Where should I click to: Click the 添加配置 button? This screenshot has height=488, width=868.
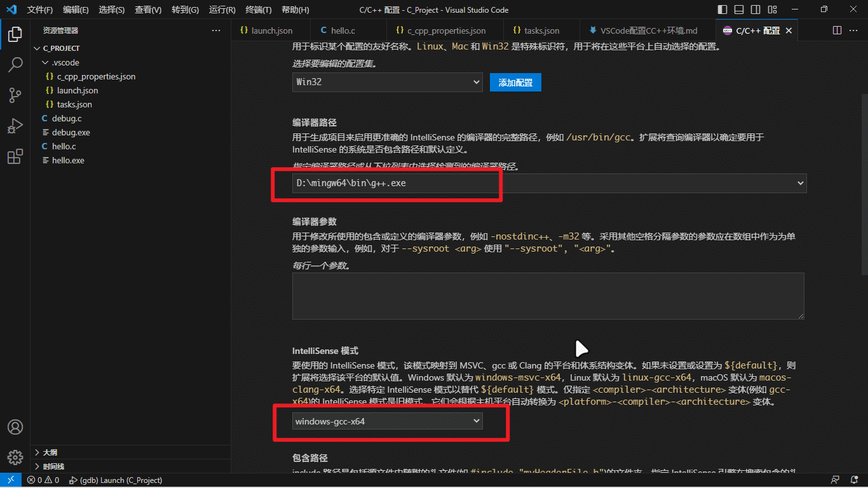click(x=515, y=82)
